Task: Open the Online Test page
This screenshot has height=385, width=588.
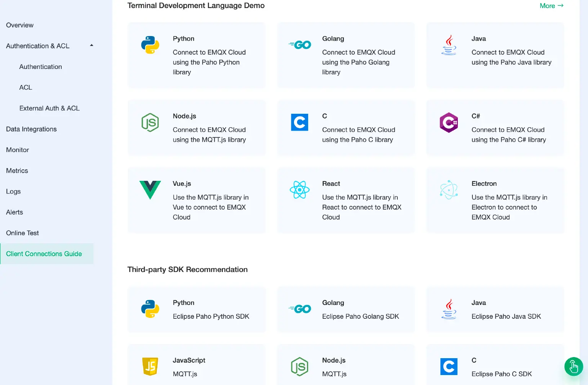Action: (x=22, y=233)
